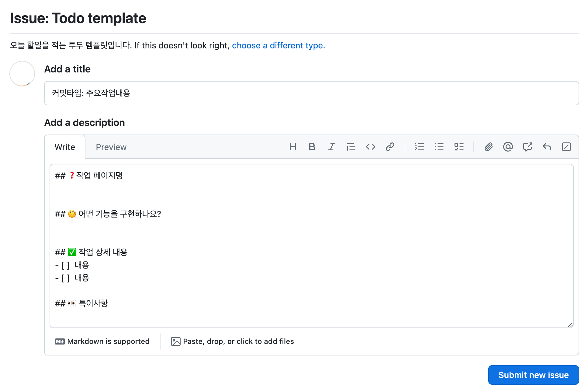588x392 pixels.
Task: Reference an issue or pull request icon
Action: 527,147
